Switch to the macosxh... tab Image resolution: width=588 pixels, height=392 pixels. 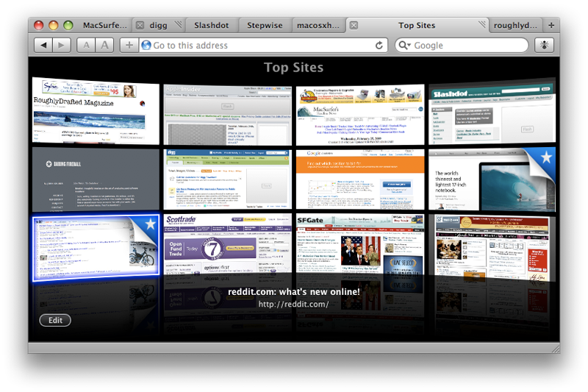point(318,25)
